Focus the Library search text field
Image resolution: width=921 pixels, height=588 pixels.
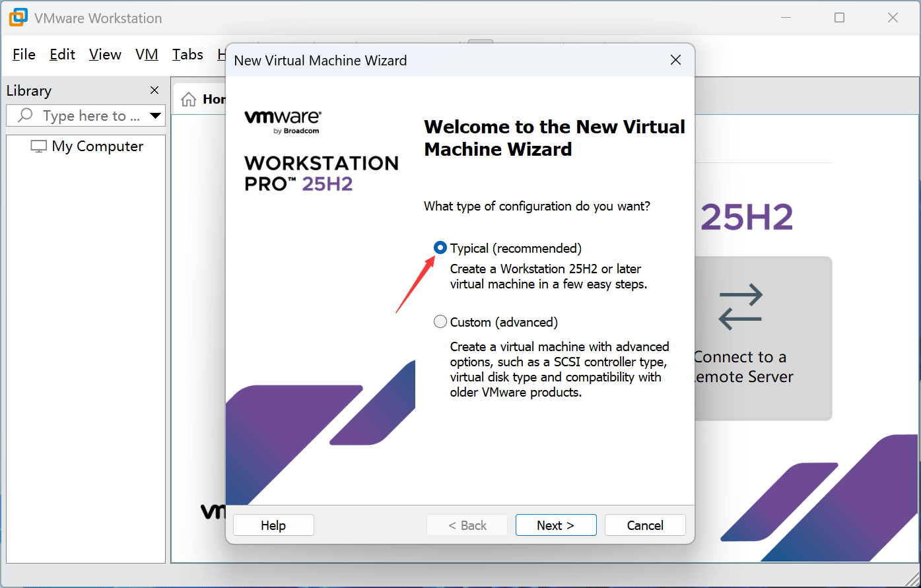[90, 115]
